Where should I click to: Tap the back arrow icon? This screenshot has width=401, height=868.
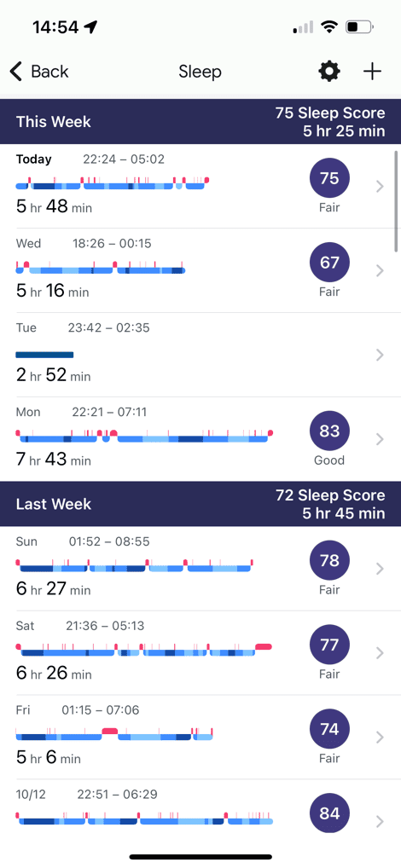16,72
